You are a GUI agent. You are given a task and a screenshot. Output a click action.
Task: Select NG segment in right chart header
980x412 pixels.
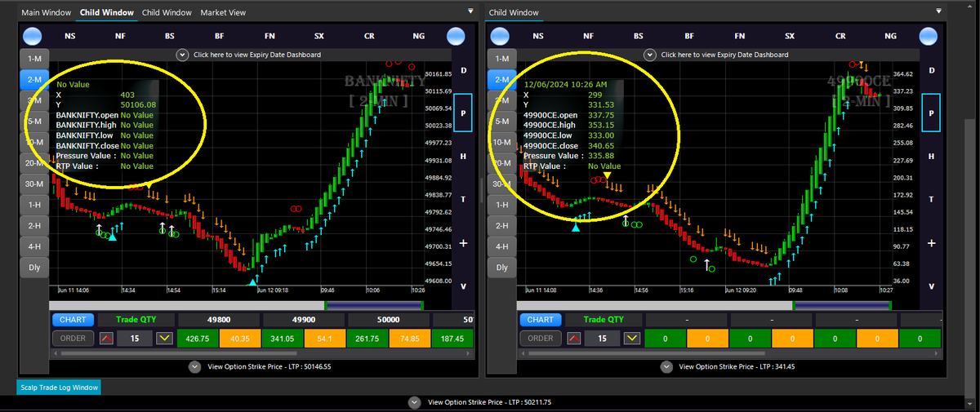890,36
